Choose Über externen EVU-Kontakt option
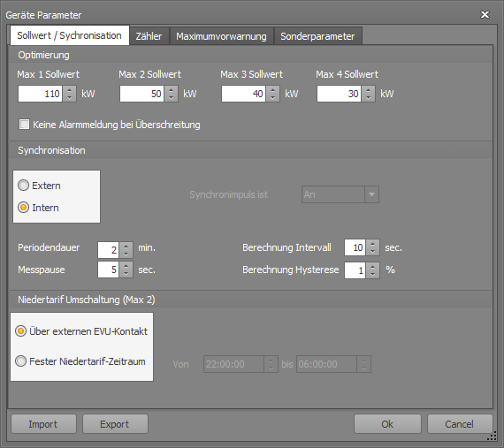The image size is (504, 448). [21, 330]
